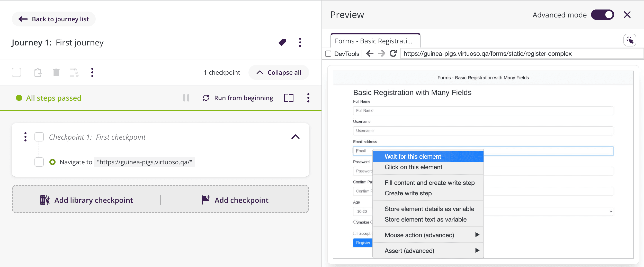Turn off Advanced mode switch
This screenshot has width=644, height=267.
click(602, 15)
